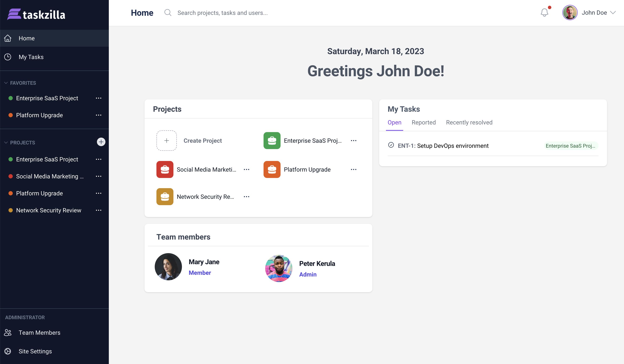Open the John Doe user dropdown

pyautogui.click(x=613, y=13)
